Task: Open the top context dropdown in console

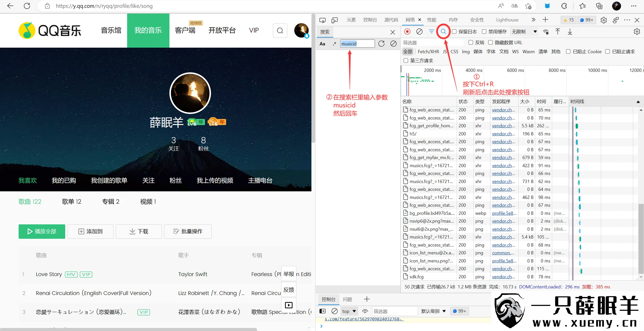Action: tap(349, 311)
